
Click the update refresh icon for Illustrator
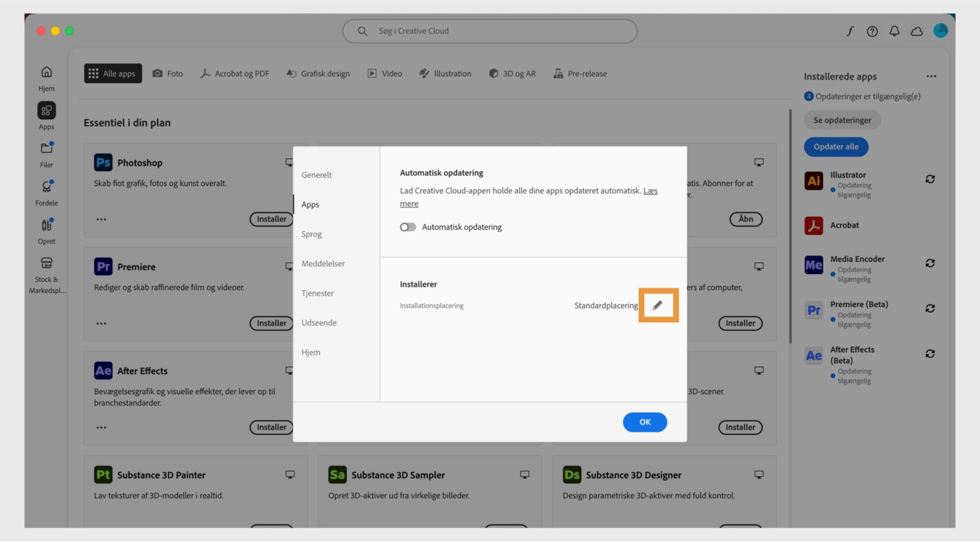pos(930,179)
